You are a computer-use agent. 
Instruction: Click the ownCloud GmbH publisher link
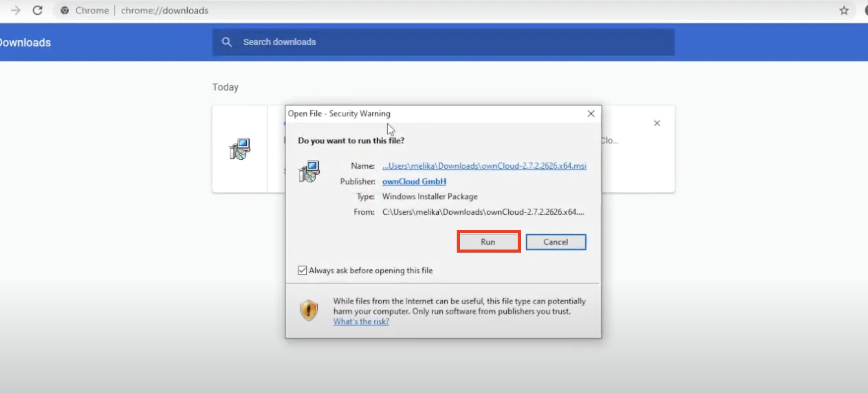[414, 181]
